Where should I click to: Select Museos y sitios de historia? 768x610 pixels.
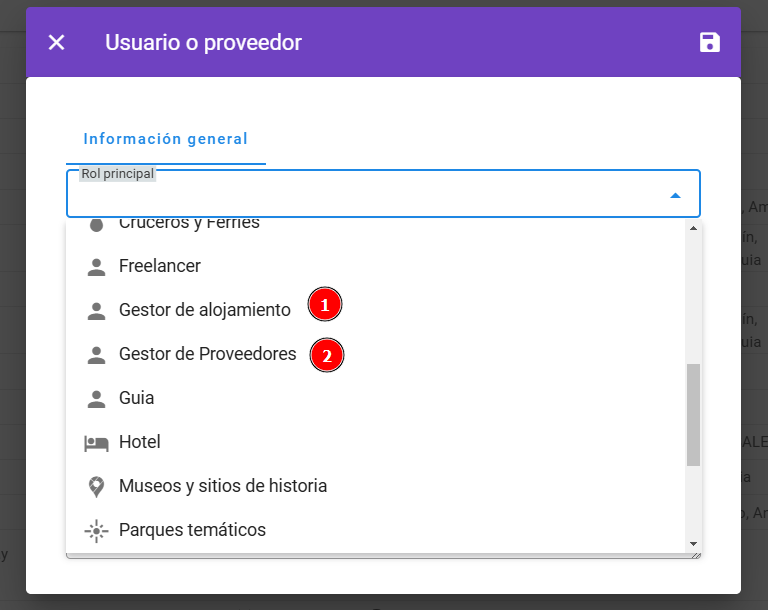(376, 486)
